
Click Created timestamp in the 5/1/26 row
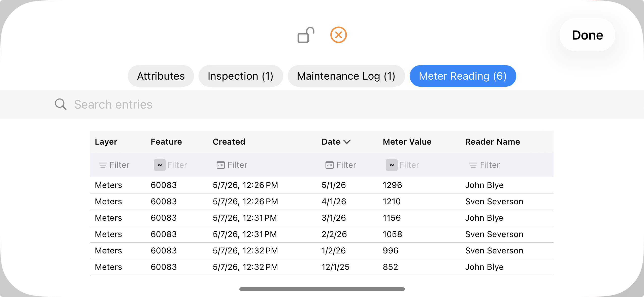pyautogui.click(x=245, y=185)
